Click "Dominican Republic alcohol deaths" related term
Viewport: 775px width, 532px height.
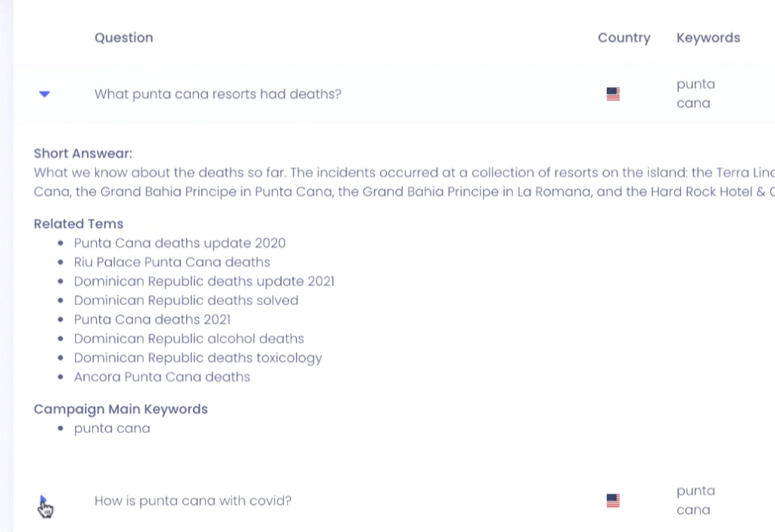click(x=188, y=338)
